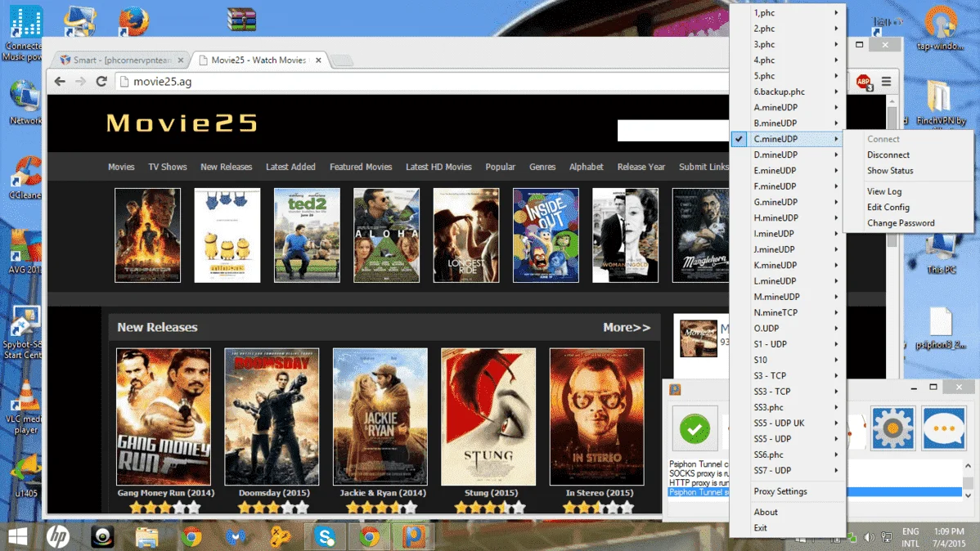The width and height of the screenshot is (980, 551).
Task: Expand the SS5 - UDP UK submenu
Action: (x=788, y=423)
